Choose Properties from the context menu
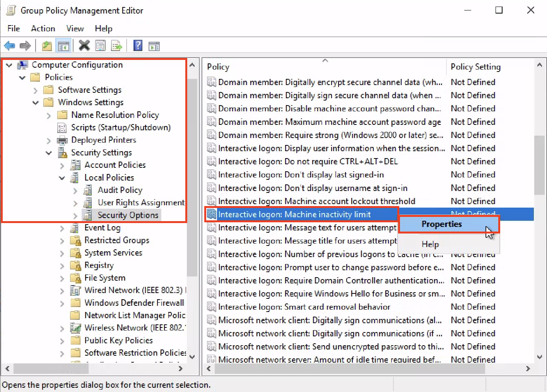 [x=449, y=224]
